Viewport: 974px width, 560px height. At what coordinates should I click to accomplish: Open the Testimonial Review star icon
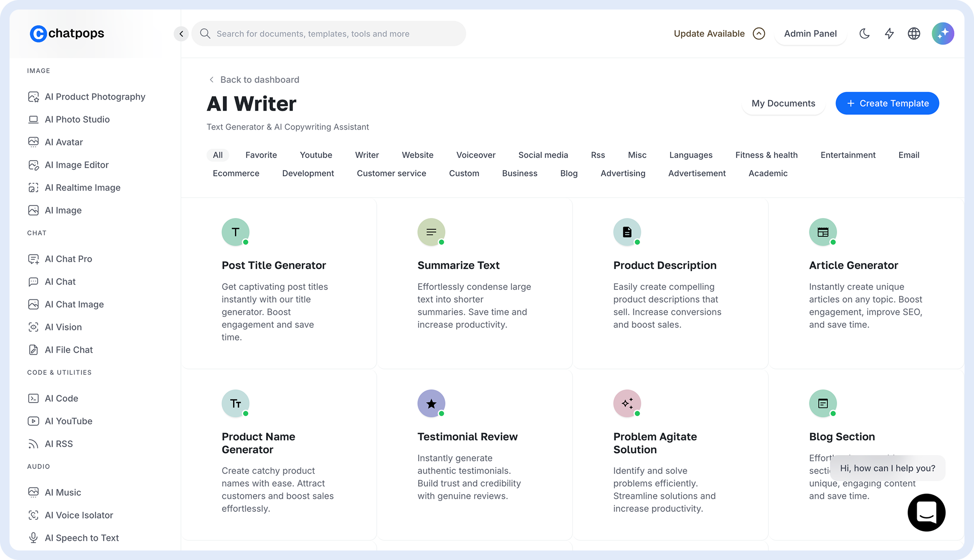431,404
